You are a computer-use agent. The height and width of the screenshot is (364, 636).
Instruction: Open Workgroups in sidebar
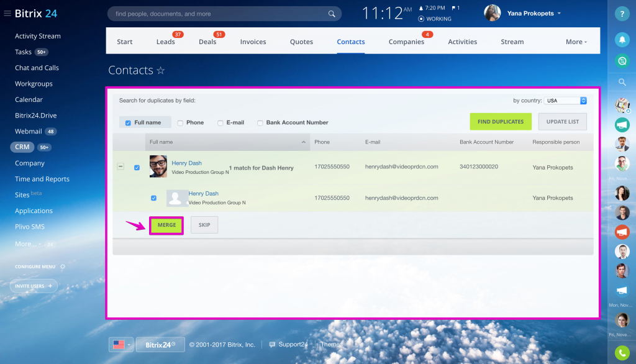click(34, 84)
